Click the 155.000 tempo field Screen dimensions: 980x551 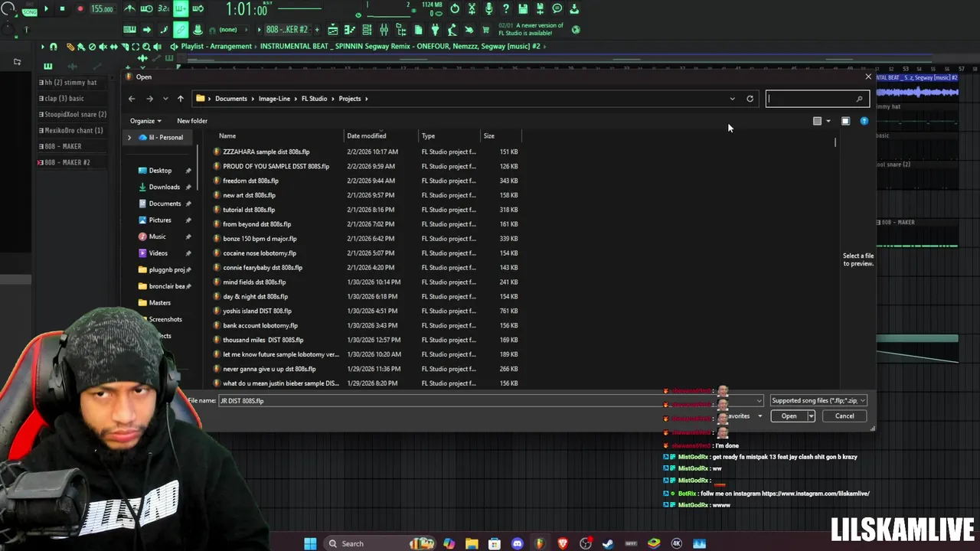pos(102,9)
